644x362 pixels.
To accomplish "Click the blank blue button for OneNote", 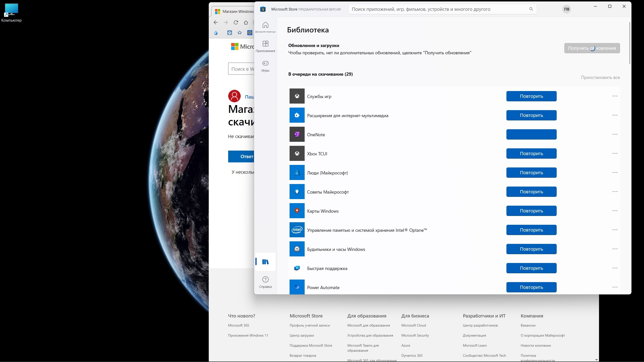I will click(531, 134).
